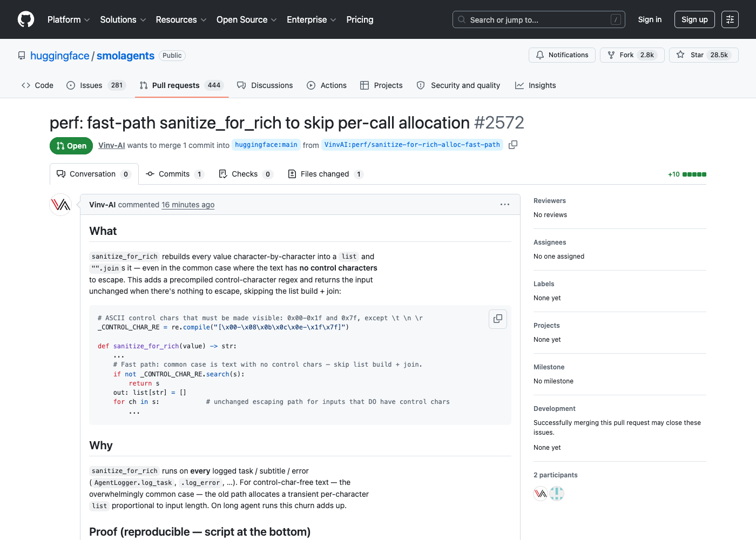Open the 16 minutes ago timestamp link
The width and height of the screenshot is (756, 540).
tap(188, 205)
